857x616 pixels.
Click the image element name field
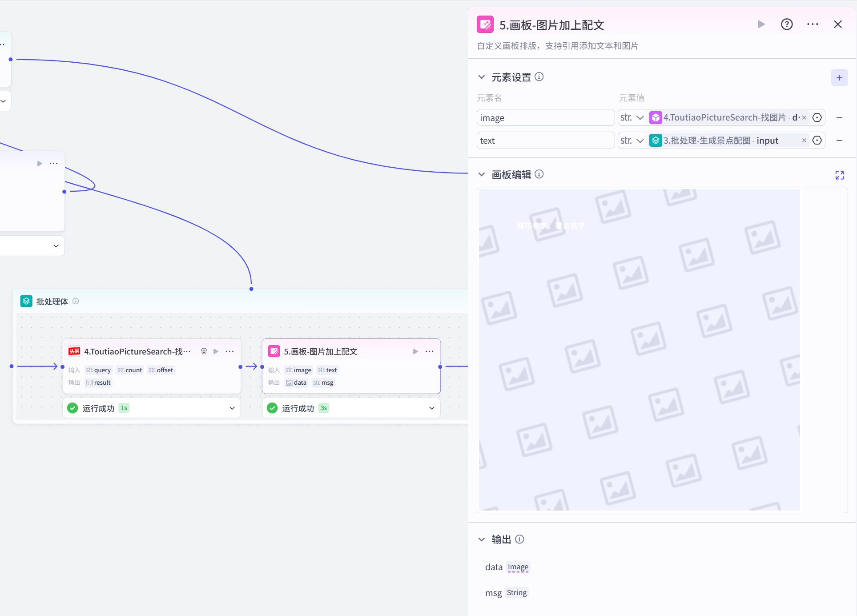pos(545,118)
